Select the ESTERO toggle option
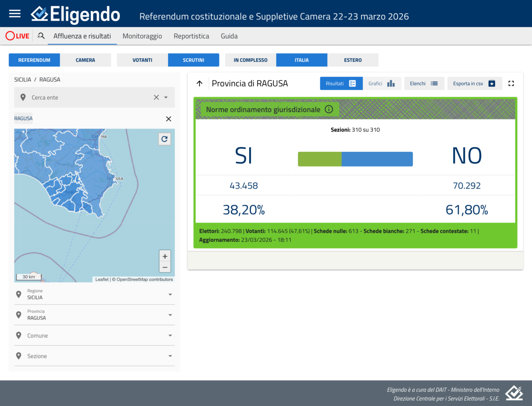The width and height of the screenshot is (532, 406). (353, 60)
